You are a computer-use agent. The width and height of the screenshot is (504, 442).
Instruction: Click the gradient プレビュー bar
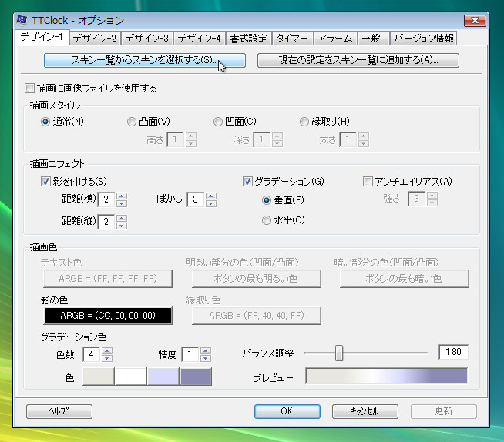(x=386, y=376)
